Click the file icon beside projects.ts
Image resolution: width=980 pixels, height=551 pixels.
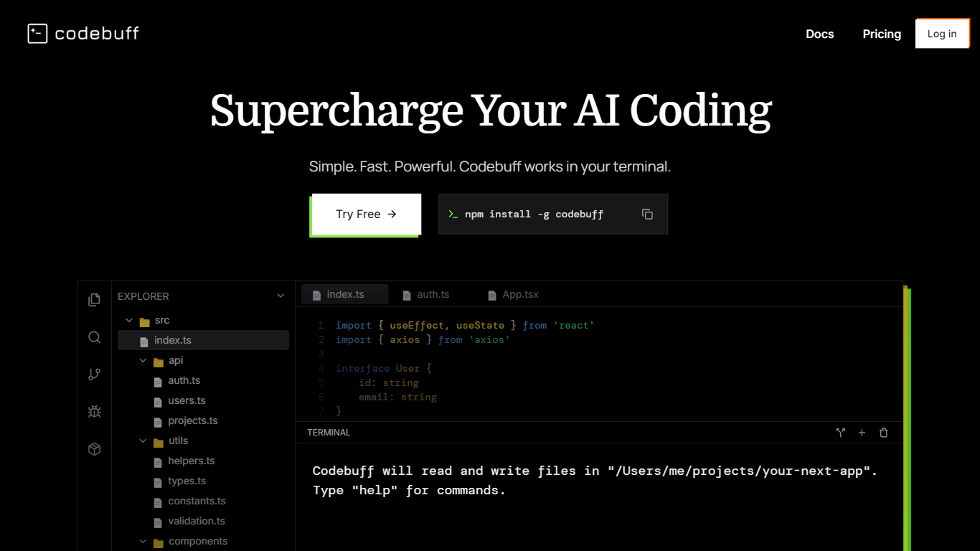tap(159, 421)
